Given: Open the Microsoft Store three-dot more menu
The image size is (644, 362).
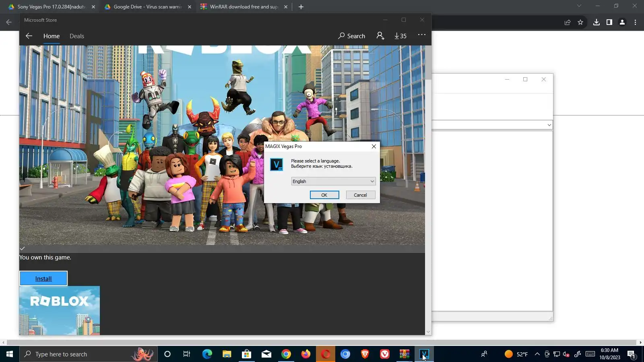Looking at the screenshot, I should [422, 35].
